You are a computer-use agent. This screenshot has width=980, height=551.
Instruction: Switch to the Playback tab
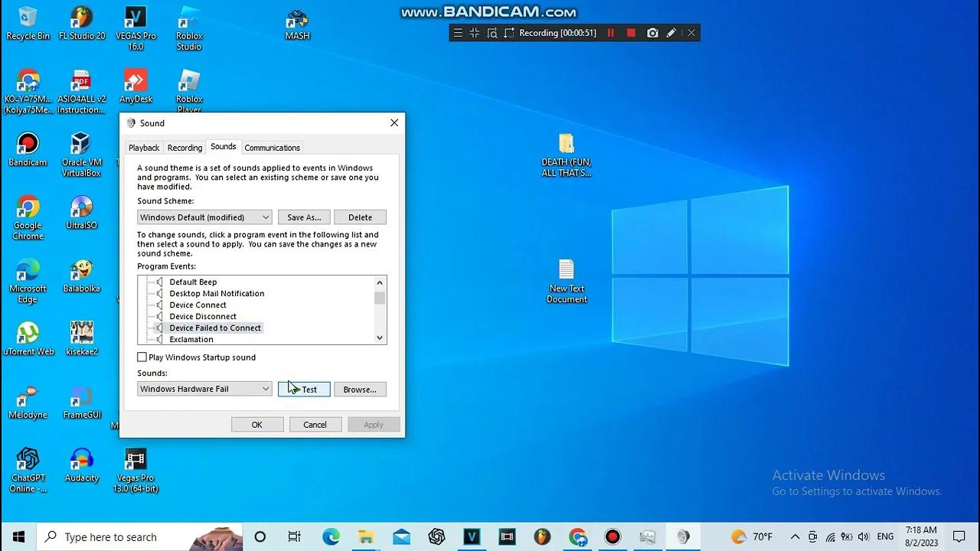[143, 147]
